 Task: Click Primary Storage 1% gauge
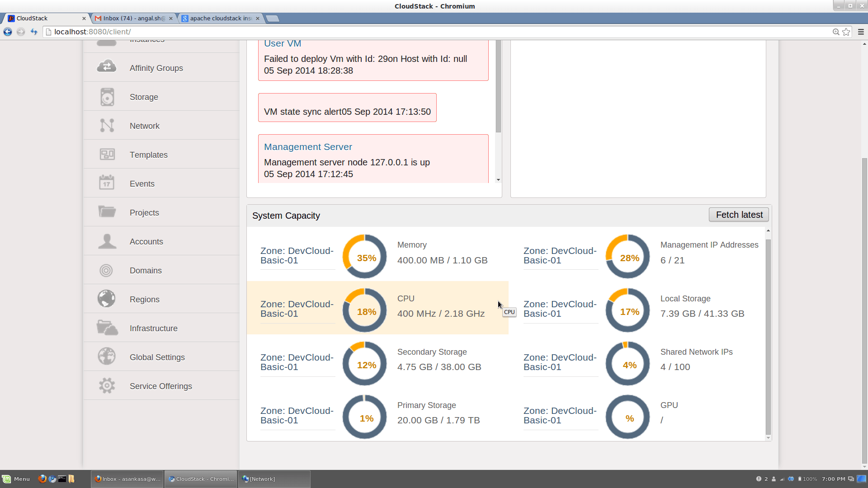(364, 417)
